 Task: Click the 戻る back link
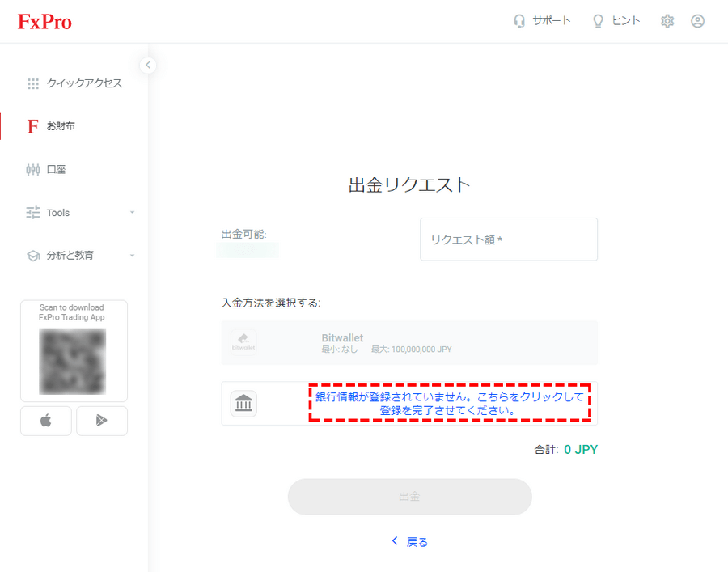[417, 542]
